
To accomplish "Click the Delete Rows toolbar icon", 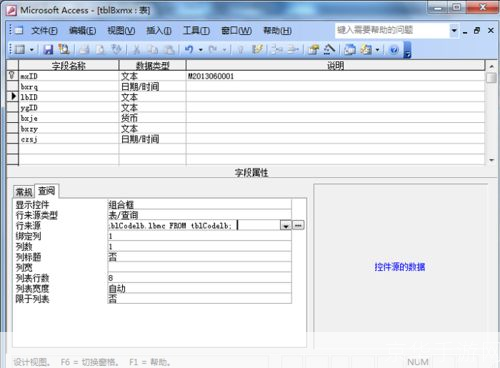I will (293, 50).
